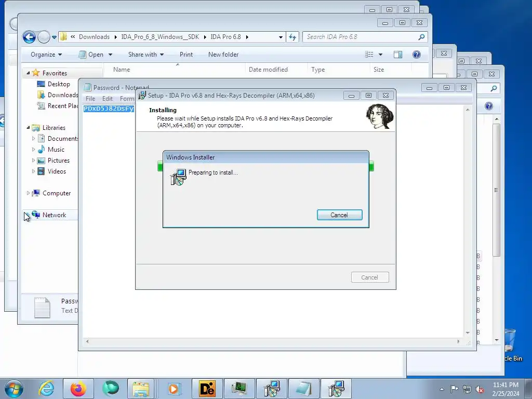532x399 pixels.
Task: Open the view options dropdown arrow
Action: click(380, 55)
